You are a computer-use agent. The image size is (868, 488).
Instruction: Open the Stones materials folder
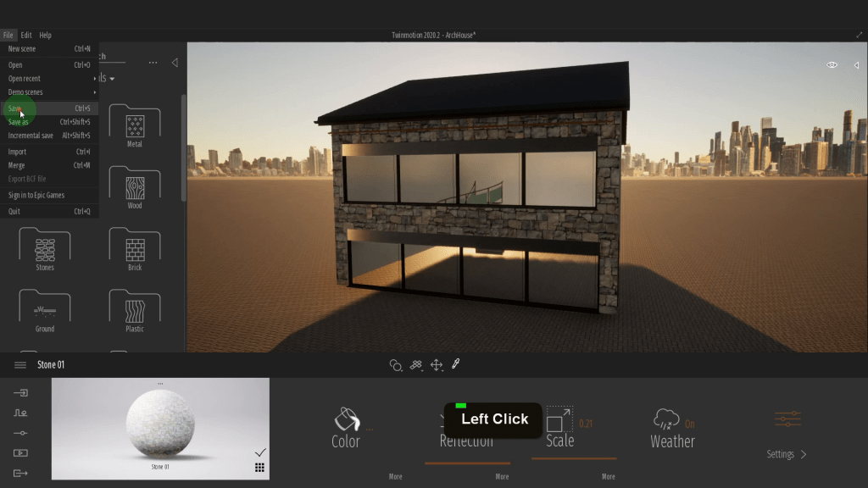(45, 250)
